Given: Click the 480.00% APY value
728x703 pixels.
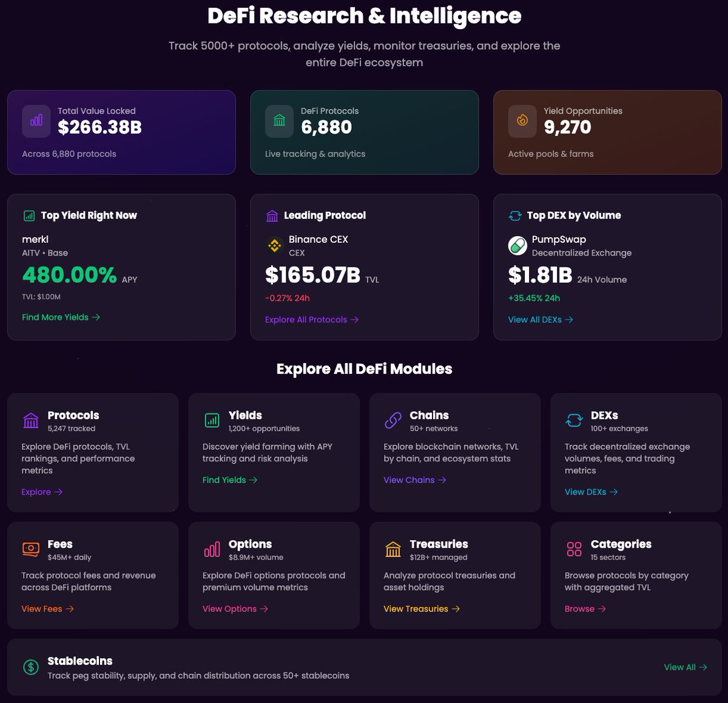Looking at the screenshot, I should click(x=69, y=275).
